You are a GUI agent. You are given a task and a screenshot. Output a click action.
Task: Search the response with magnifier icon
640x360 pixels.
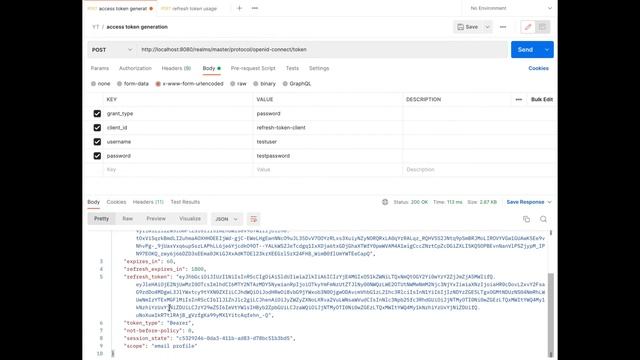(x=543, y=219)
